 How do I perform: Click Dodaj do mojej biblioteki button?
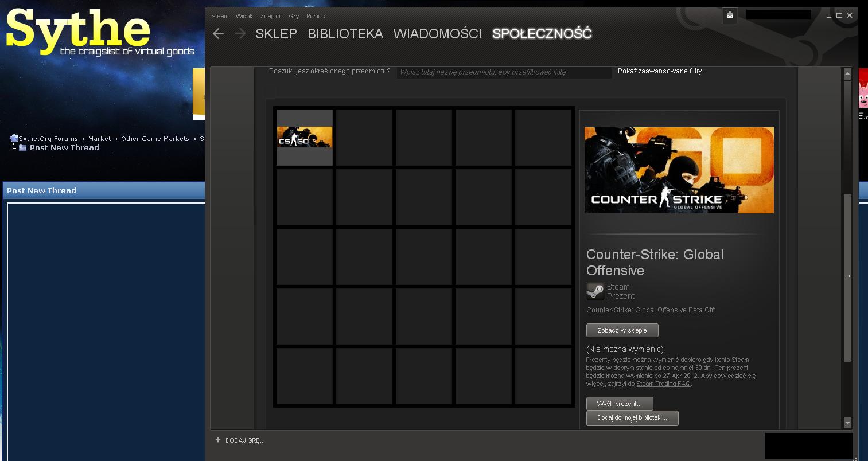click(x=632, y=418)
